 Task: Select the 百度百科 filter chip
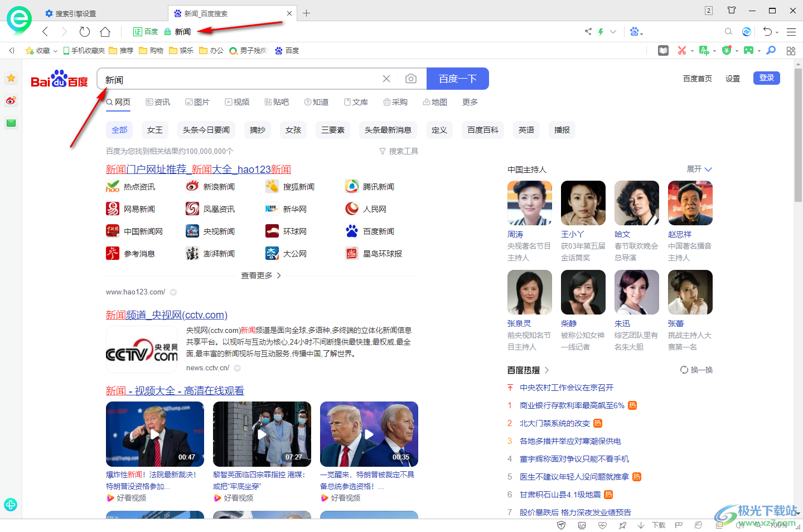483,130
